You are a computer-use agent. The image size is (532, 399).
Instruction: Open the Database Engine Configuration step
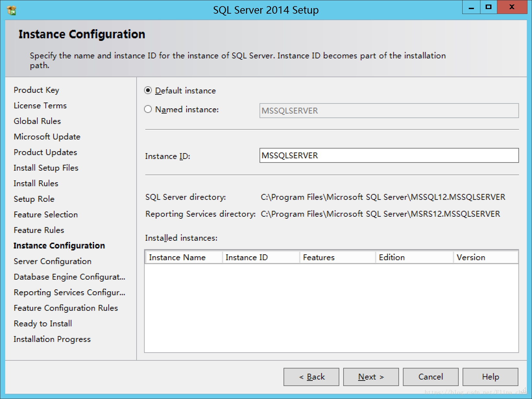(69, 277)
